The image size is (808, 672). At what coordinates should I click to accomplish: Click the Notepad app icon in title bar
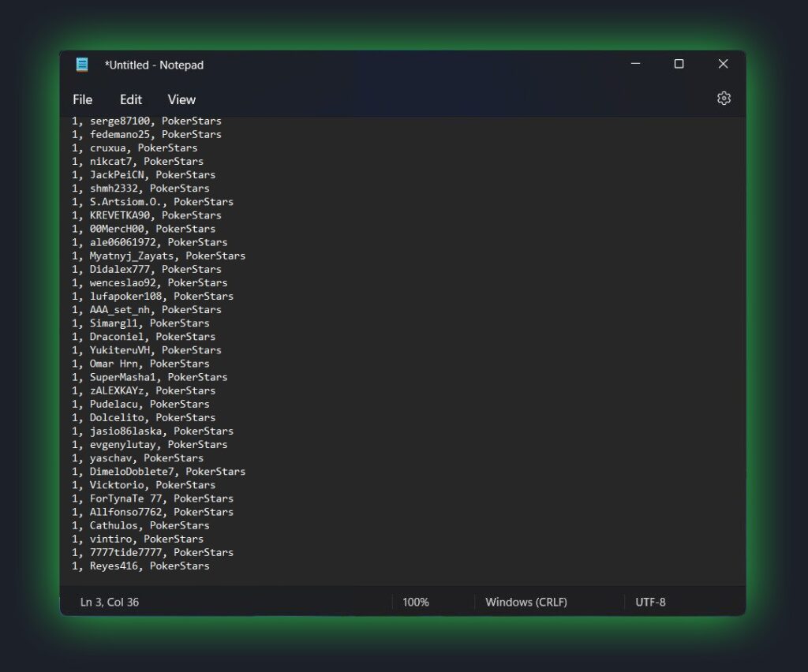[82, 65]
